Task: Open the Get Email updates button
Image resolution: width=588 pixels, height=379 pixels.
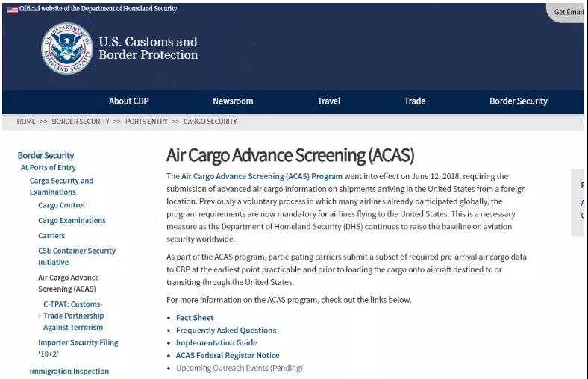Action: point(567,13)
